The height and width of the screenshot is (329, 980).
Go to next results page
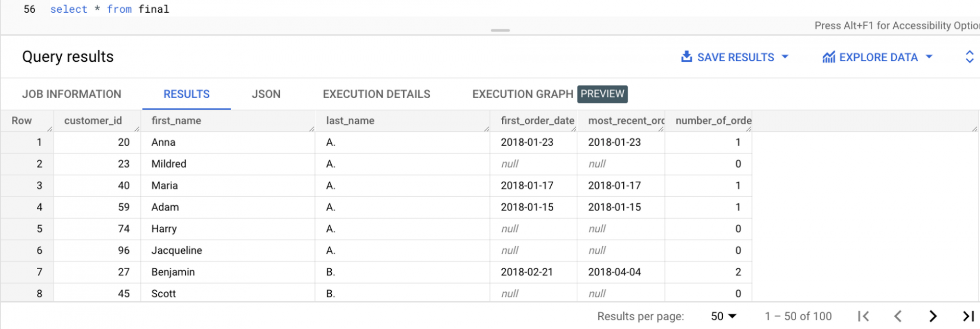pyautogui.click(x=933, y=316)
